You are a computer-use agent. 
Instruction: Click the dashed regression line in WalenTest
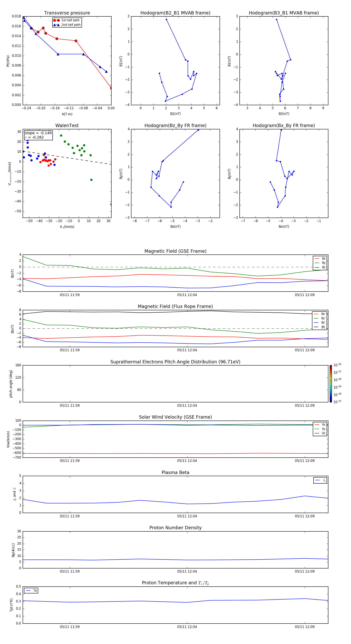67,157
